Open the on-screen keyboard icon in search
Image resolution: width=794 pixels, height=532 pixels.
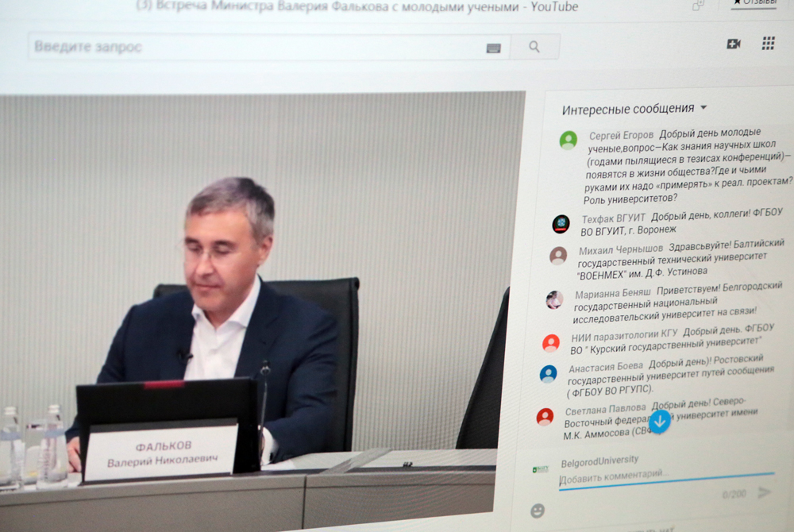click(x=493, y=48)
